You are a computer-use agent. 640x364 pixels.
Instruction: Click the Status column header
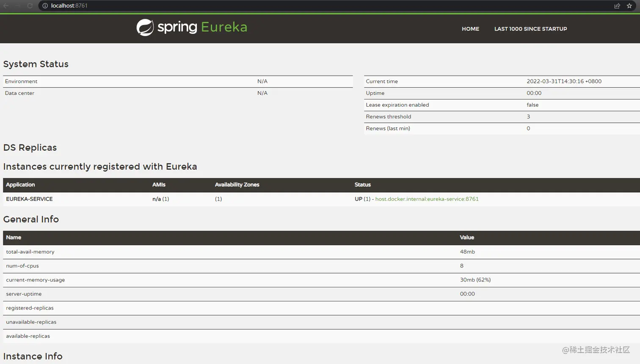(x=363, y=185)
